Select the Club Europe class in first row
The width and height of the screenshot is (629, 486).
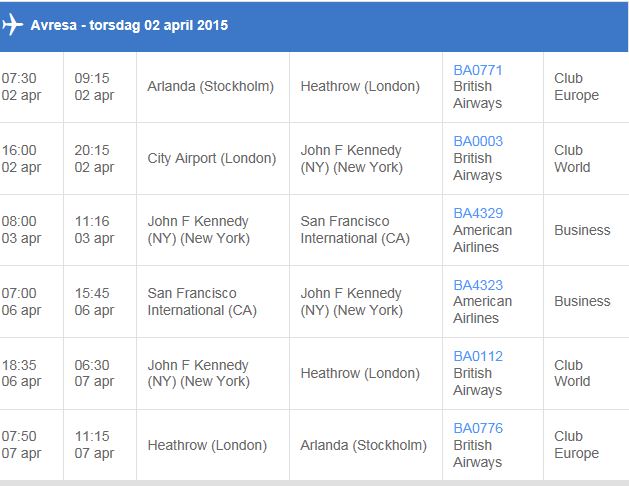(x=576, y=86)
